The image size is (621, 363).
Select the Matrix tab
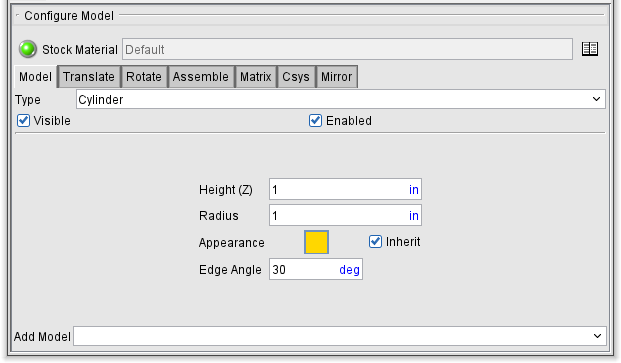click(255, 76)
